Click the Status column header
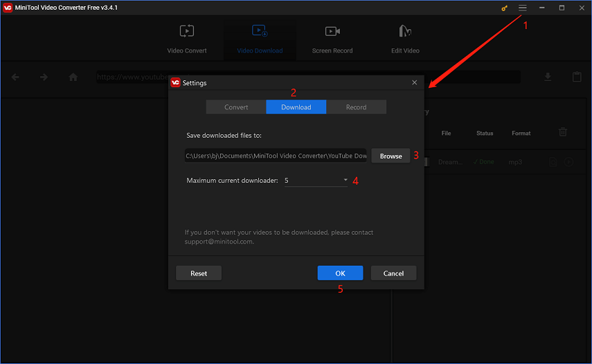 tap(485, 133)
